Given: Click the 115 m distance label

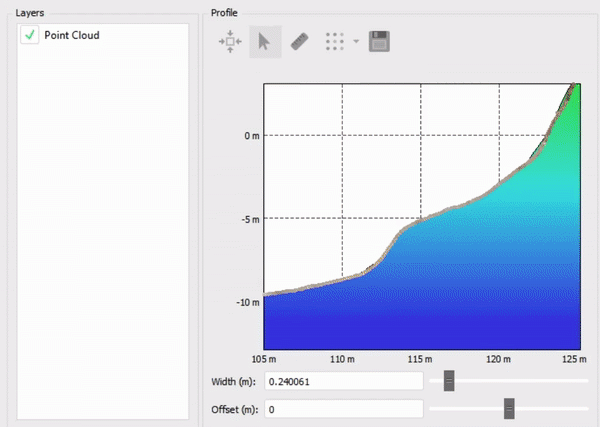Looking at the screenshot, I should click(420, 359).
